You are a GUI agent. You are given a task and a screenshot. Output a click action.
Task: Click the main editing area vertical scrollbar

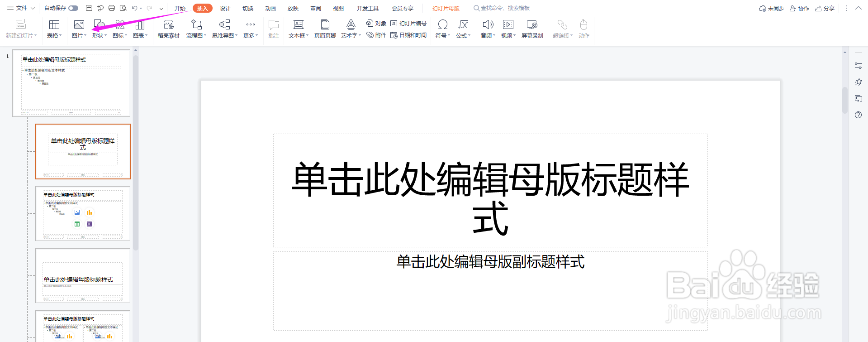pos(844,100)
